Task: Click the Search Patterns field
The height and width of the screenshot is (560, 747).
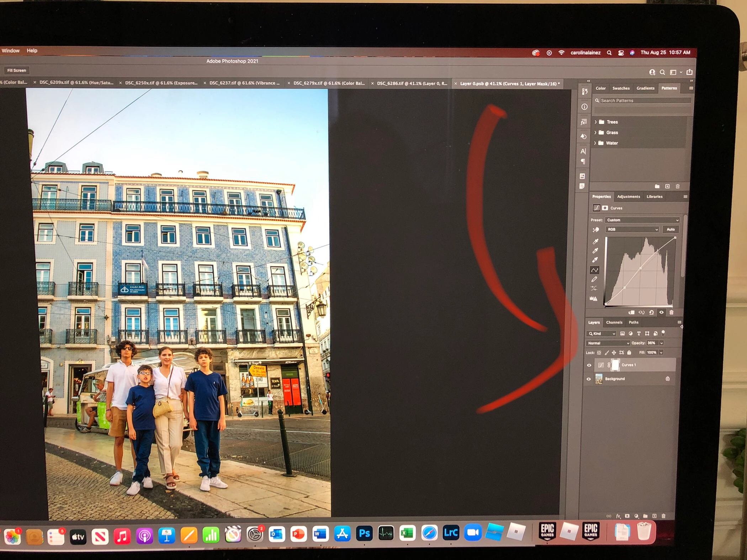Action: 644,101
